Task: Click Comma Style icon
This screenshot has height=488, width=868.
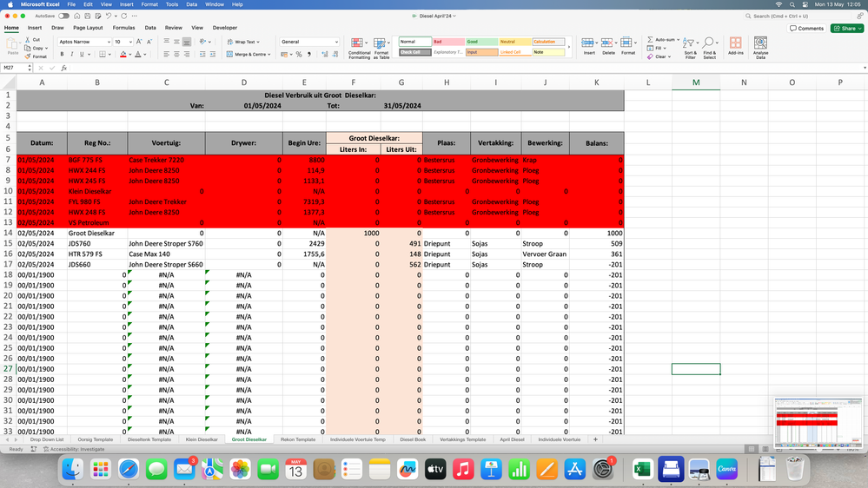Action: [309, 54]
